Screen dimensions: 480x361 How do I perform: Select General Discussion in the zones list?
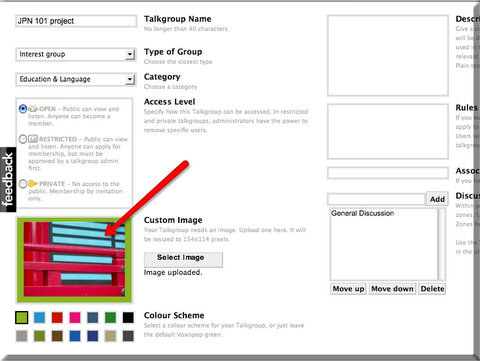pyautogui.click(x=362, y=213)
